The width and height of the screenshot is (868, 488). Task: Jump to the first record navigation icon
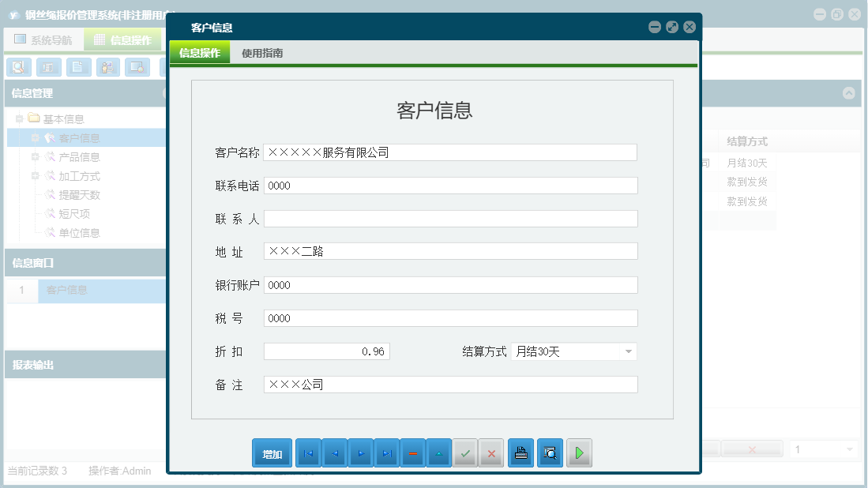(308, 452)
